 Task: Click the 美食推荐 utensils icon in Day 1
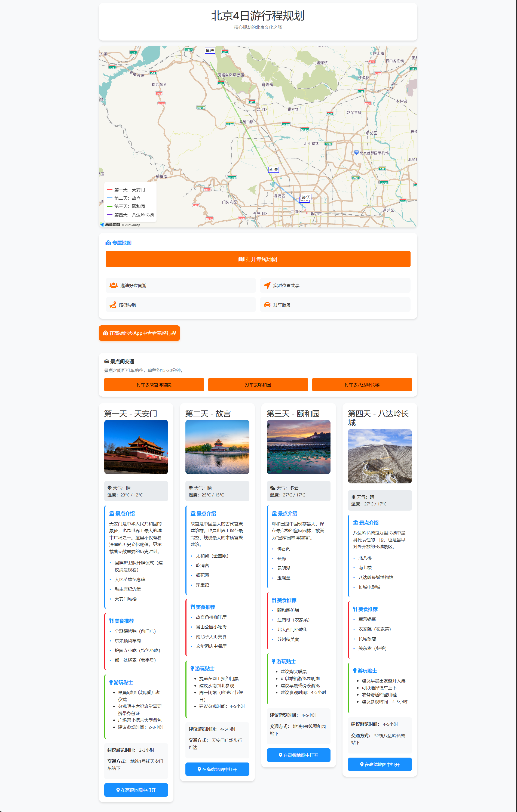tap(111, 621)
